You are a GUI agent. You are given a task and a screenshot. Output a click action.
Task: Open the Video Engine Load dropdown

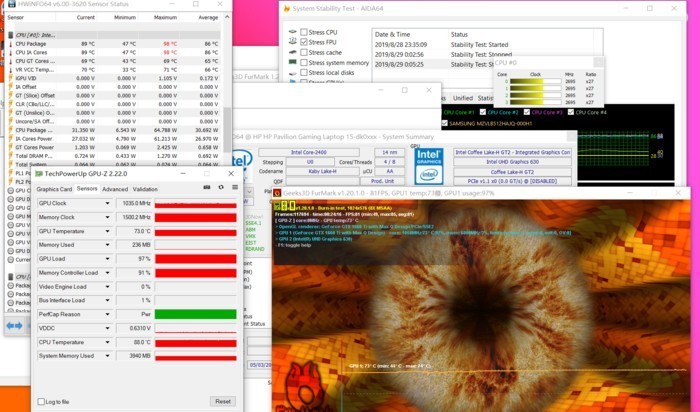tap(108, 287)
